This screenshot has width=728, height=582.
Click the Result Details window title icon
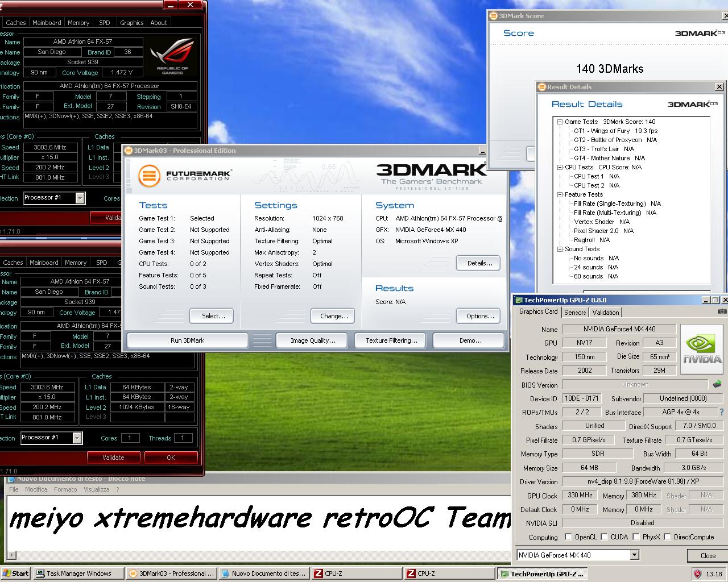542,87
